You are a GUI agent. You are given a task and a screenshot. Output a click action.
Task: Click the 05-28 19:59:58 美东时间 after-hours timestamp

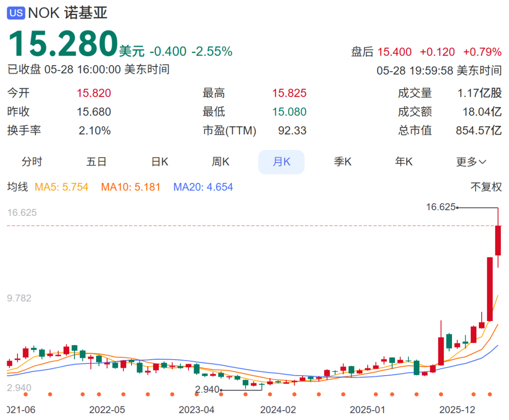coord(439,70)
